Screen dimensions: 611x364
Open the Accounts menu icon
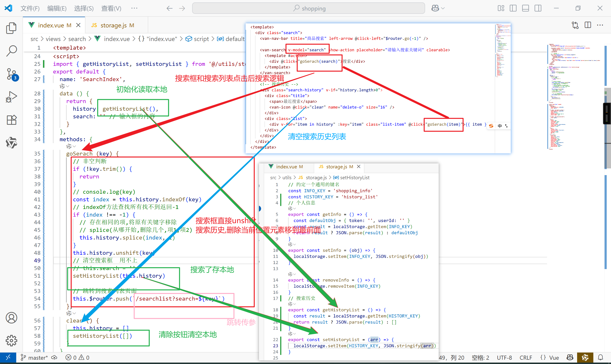click(11, 318)
